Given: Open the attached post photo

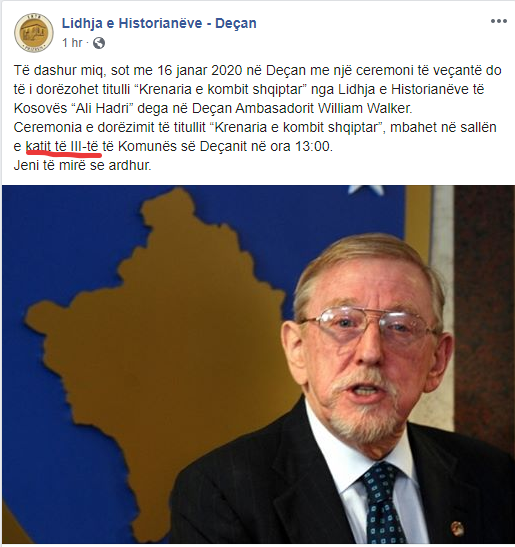Looking at the screenshot, I should [258, 364].
